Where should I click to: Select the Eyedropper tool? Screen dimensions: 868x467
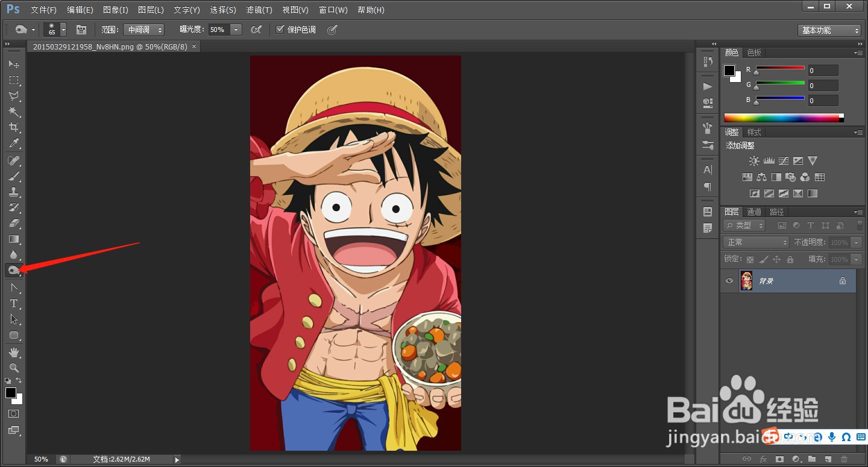[14, 144]
